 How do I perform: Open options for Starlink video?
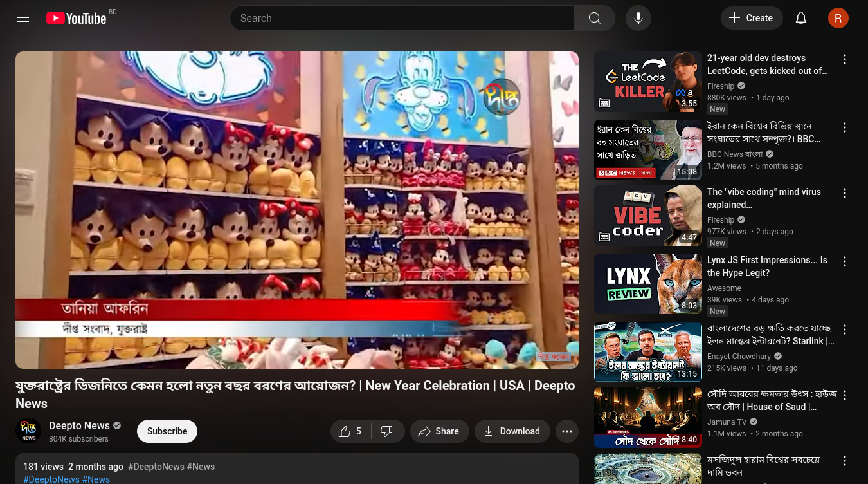click(845, 330)
